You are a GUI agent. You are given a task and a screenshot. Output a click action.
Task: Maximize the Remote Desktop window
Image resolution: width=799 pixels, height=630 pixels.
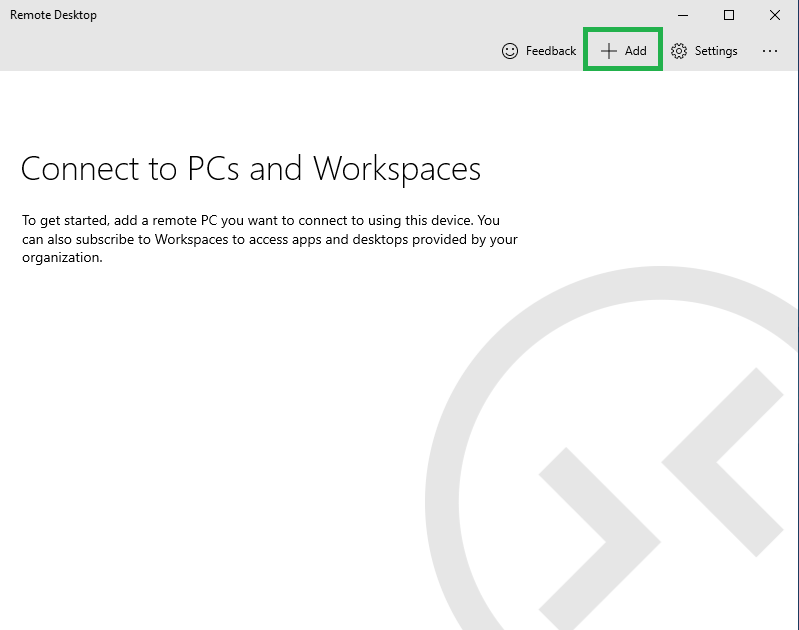pyautogui.click(x=729, y=15)
